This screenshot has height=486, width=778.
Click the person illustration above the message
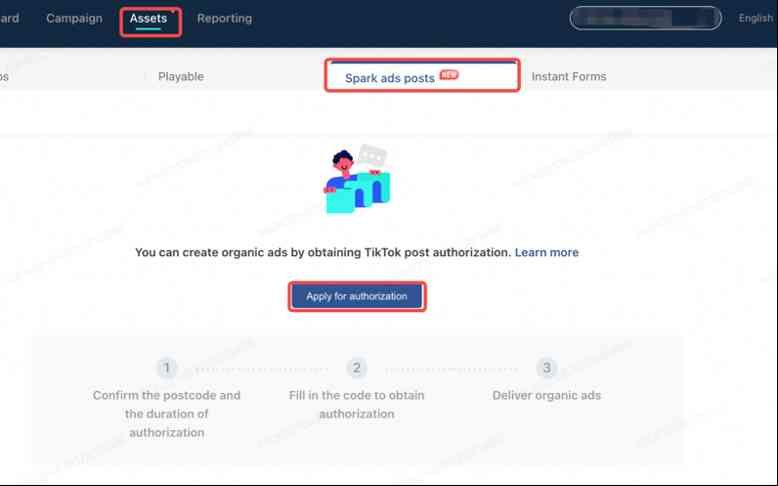pyautogui.click(x=357, y=181)
